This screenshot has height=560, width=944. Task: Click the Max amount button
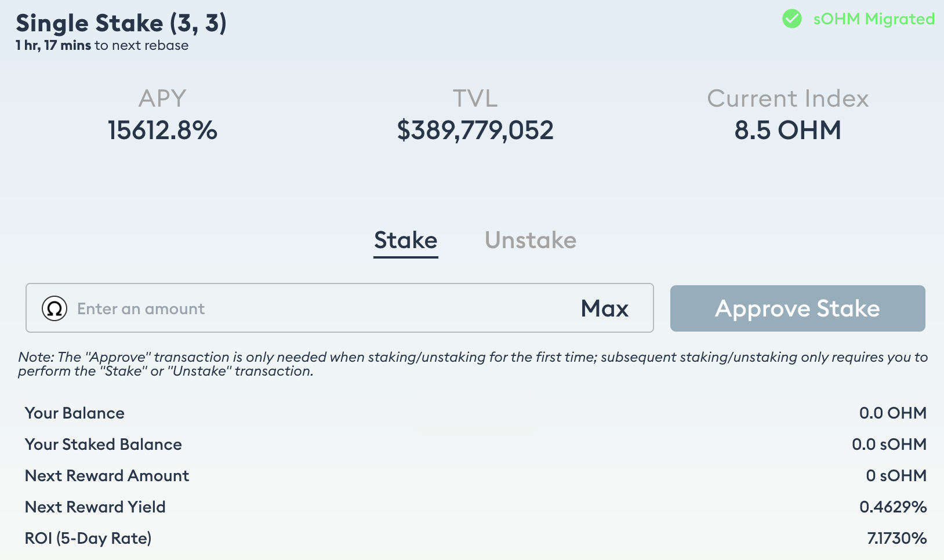coord(604,308)
